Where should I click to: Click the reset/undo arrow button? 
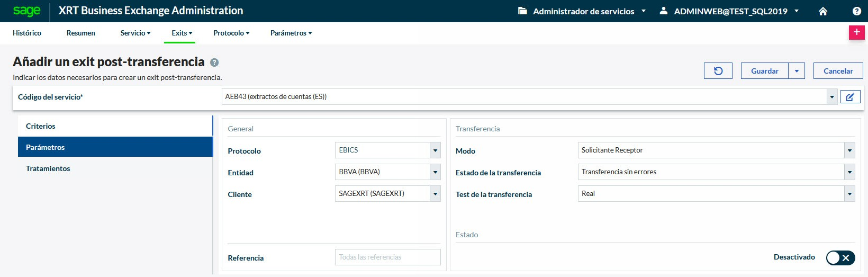coord(718,71)
